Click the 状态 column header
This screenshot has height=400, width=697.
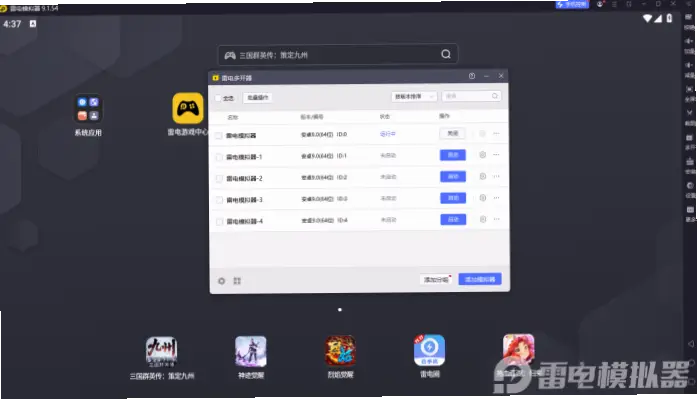pos(385,116)
